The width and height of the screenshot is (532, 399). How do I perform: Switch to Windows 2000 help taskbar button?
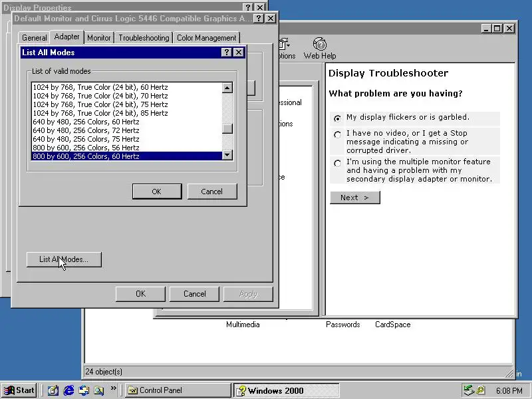point(287,390)
